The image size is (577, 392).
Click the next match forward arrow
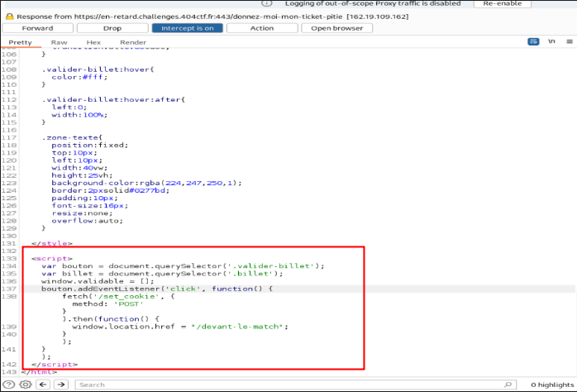click(x=61, y=385)
